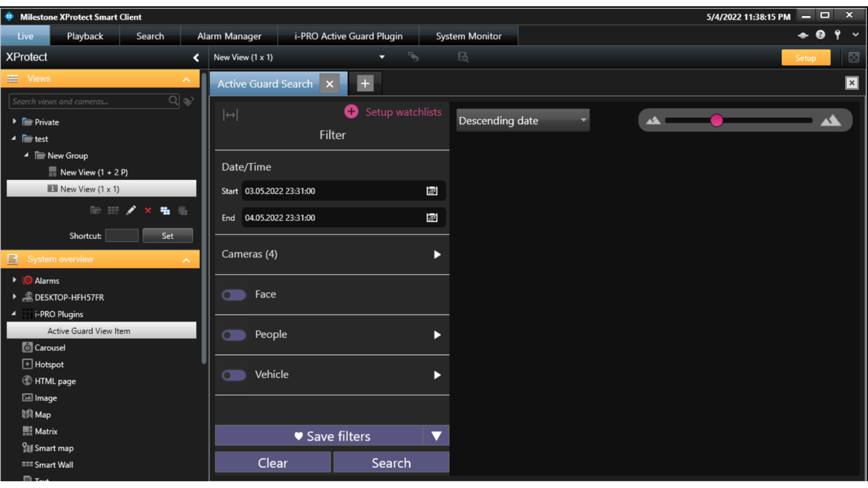Collapse the Views panel chevron
Screen dimensions: 868x488
[186, 80]
